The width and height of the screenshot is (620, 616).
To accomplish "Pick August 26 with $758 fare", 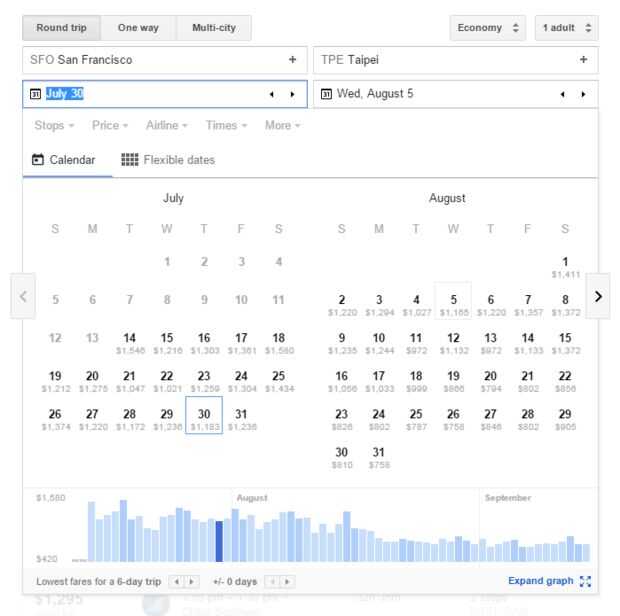I will point(453,417).
